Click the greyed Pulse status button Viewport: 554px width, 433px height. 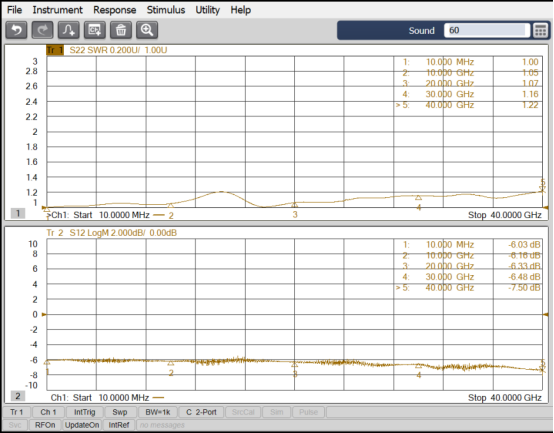pos(308,412)
